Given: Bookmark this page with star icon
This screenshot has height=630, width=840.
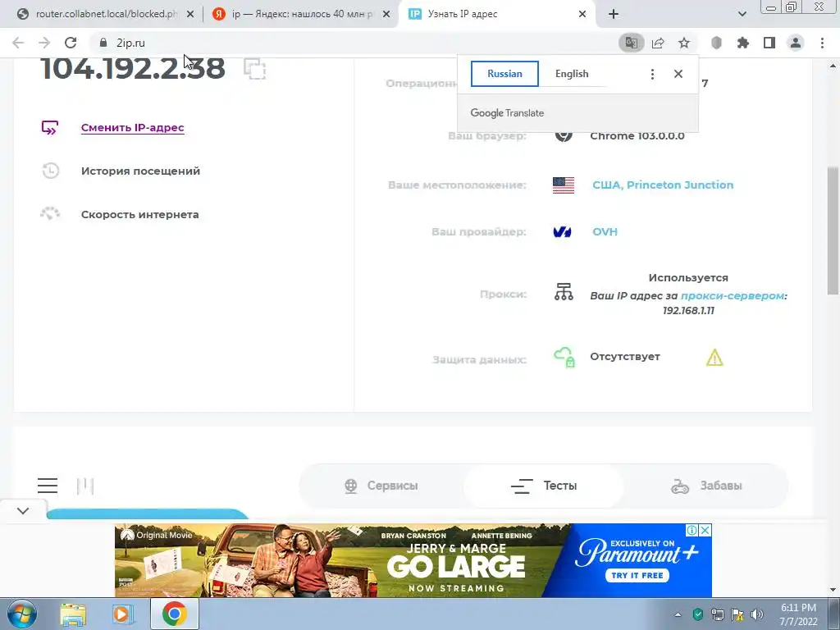Looking at the screenshot, I should click(684, 43).
